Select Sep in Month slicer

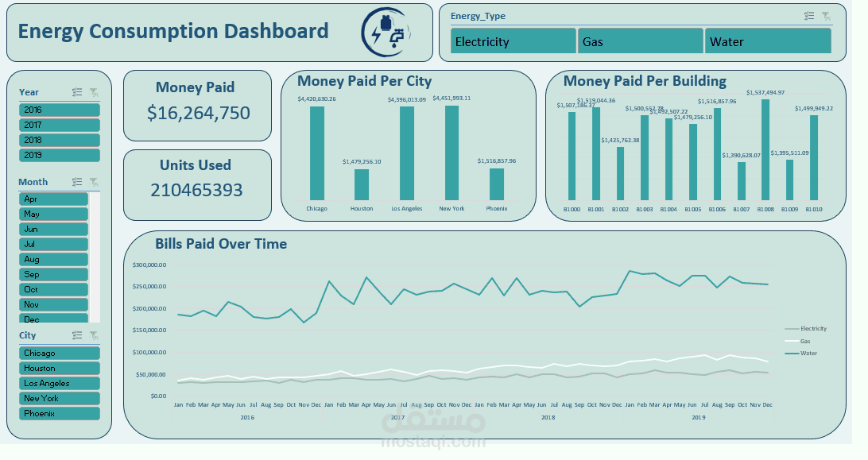coord(53,275)
